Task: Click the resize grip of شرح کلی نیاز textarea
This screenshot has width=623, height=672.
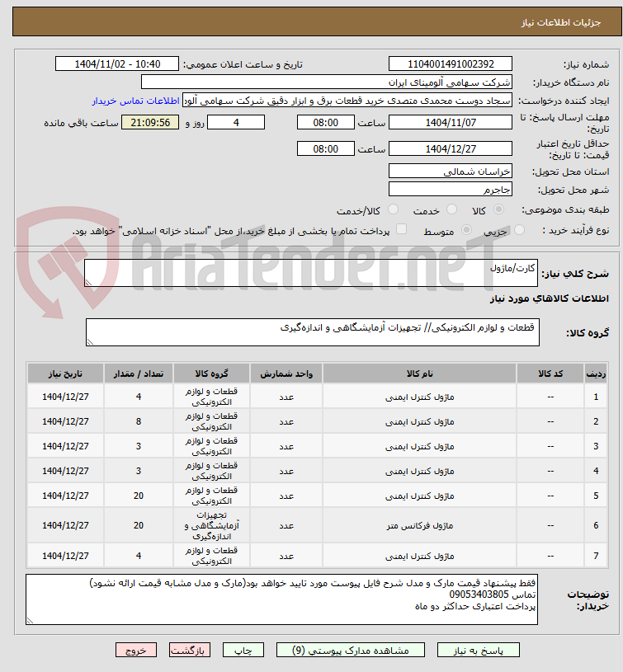Action: click(88, 283)
